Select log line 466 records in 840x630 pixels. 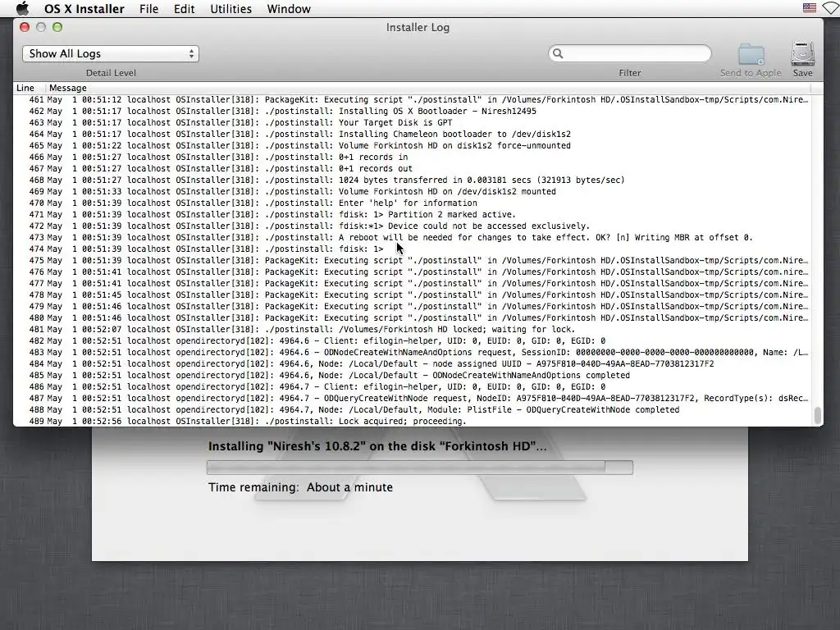point(412,157)
